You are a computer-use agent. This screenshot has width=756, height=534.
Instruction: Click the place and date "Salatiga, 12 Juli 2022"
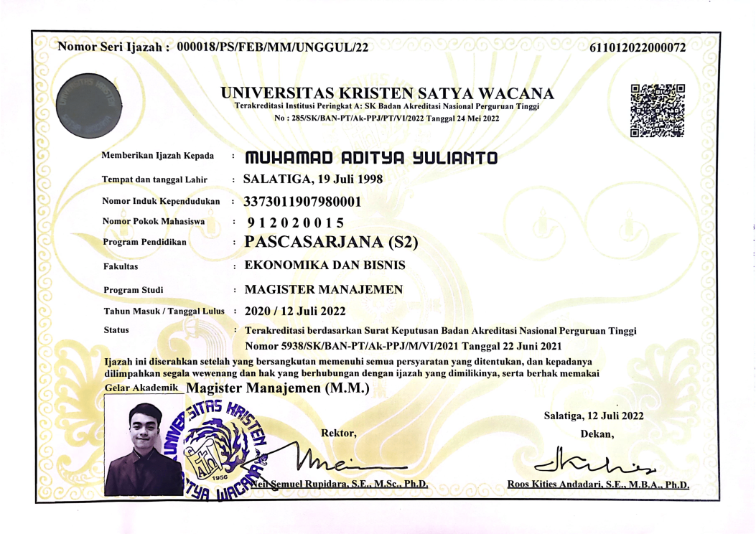coord(594,416)
